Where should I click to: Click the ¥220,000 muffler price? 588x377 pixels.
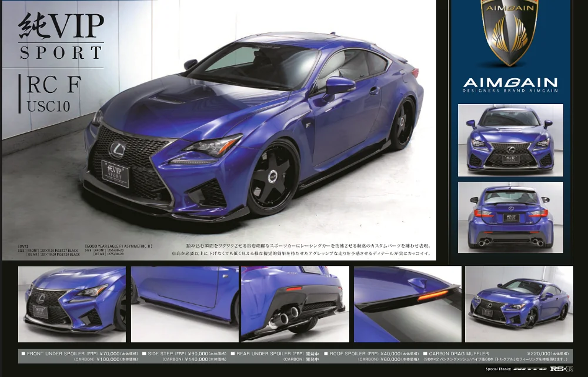click(x=539, y=353)
